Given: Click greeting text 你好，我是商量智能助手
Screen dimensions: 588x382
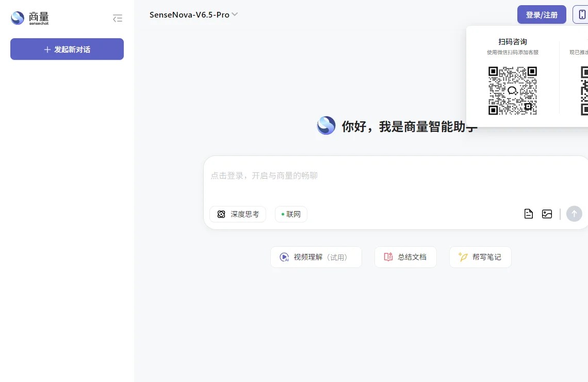Looking at the screenshot, I should (409, 126).
